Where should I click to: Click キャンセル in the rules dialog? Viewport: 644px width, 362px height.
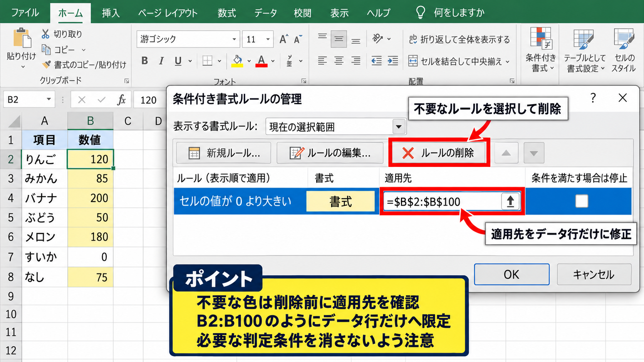(594, 274)
